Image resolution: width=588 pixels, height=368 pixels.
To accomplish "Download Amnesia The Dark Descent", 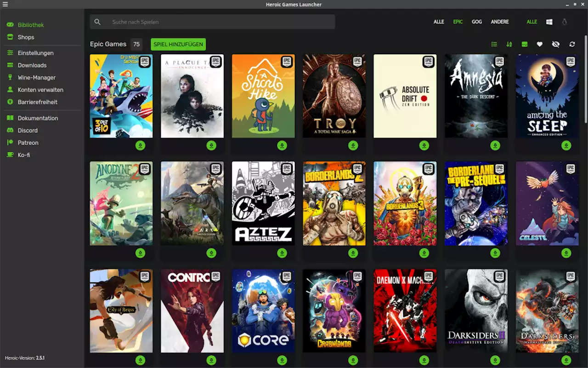I will (495, 145).
